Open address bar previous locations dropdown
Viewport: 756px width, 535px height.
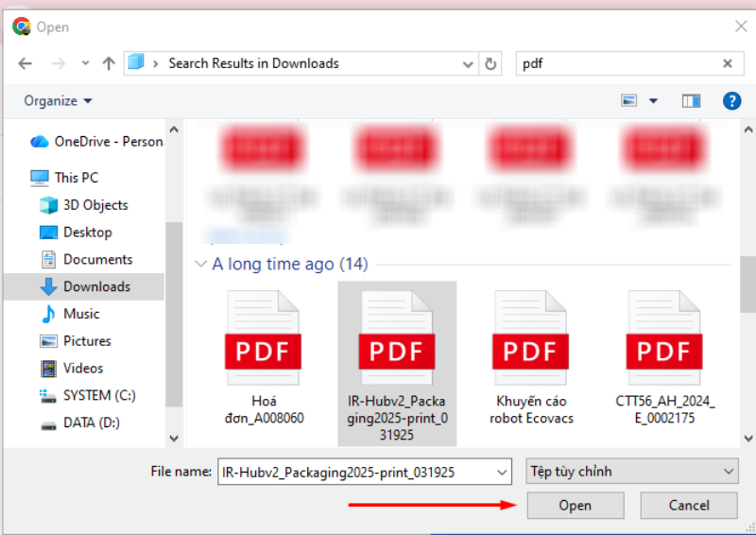coord(467,64)
